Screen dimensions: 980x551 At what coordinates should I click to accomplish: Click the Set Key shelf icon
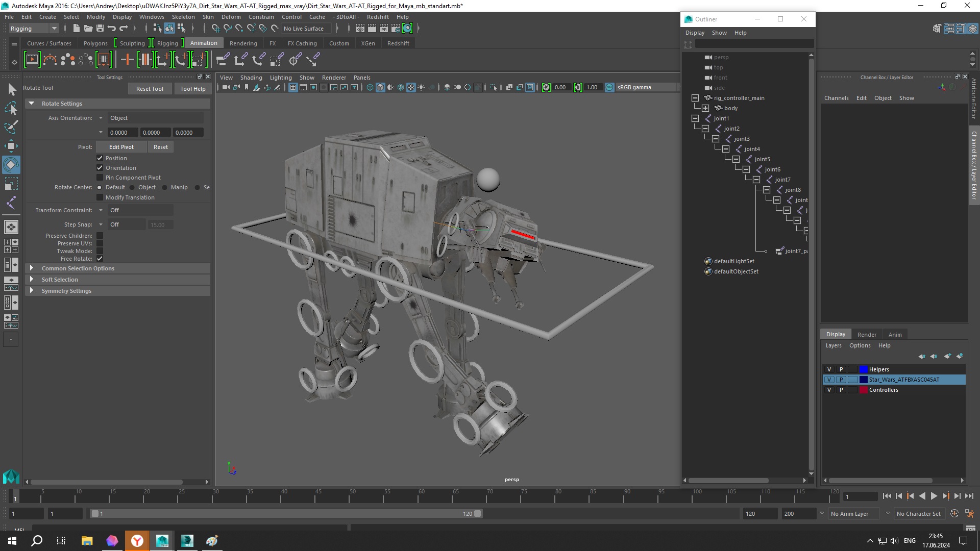coord(127,60)
